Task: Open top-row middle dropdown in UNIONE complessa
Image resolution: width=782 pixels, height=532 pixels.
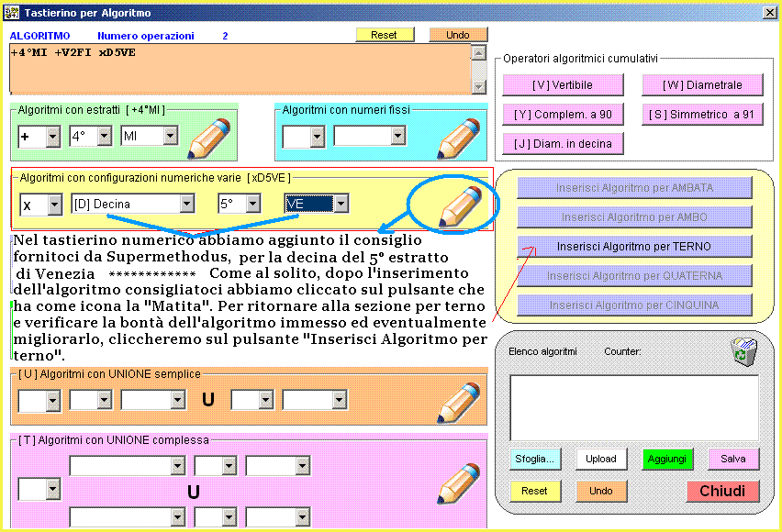Action: pyautogui.click(x=229, y=466)
